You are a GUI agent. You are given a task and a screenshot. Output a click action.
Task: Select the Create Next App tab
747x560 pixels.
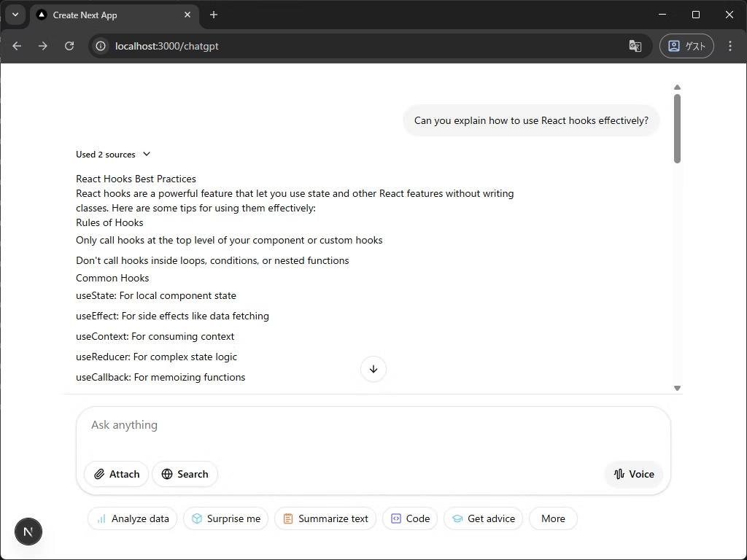pos(109,15)
